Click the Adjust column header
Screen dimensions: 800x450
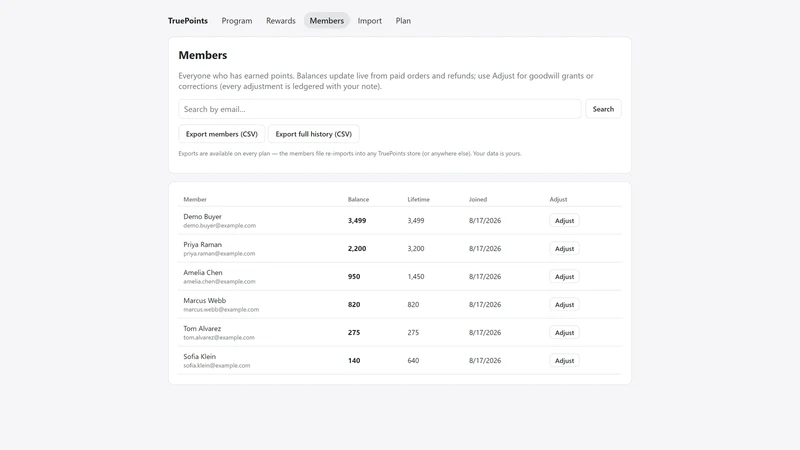point(558,199)
